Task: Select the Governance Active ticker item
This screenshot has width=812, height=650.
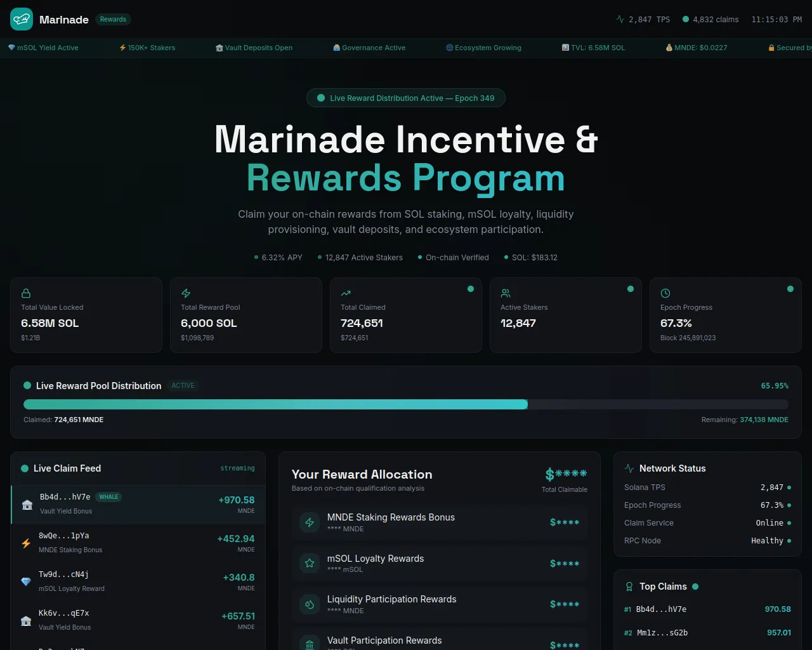Action: 369,48
